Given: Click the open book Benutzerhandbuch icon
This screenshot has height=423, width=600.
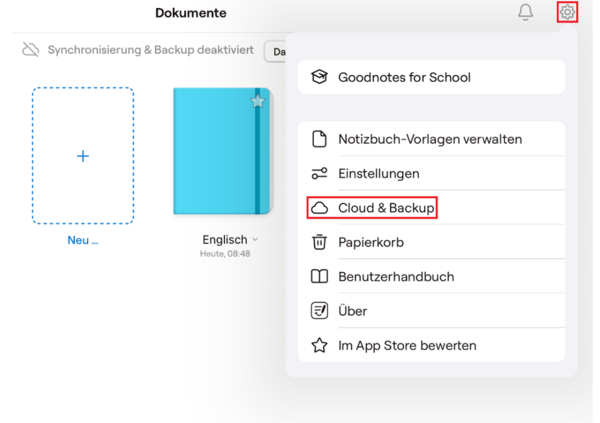Looking at the screenshot, I should [x=319, y=276].
